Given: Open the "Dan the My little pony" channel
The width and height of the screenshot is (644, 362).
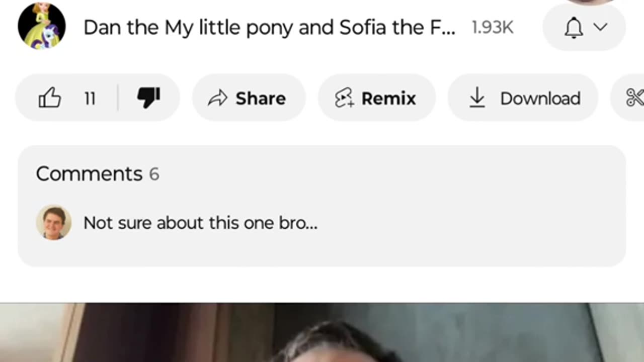Looking at the screenshot, I should [x=269, y=28].
